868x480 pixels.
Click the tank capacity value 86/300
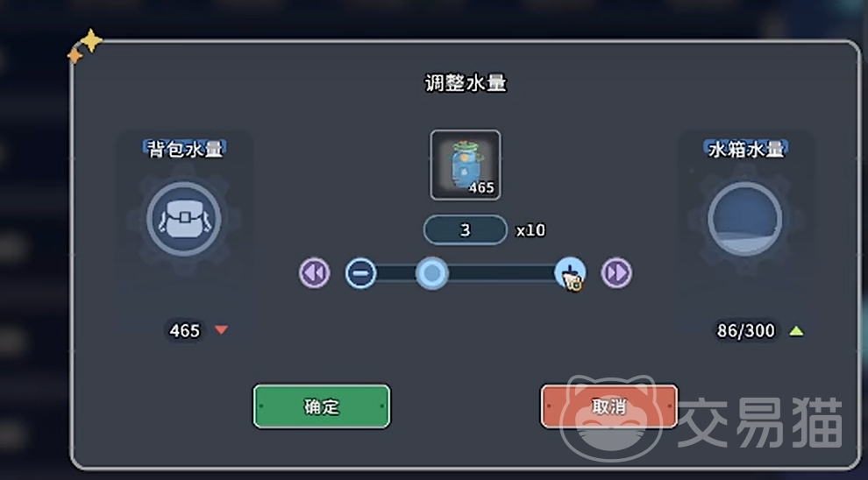(x=745, y=331)
